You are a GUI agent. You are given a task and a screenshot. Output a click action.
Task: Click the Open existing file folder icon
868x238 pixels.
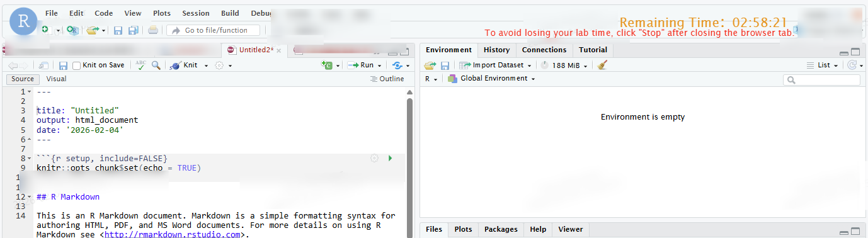[x=93, y=30]
